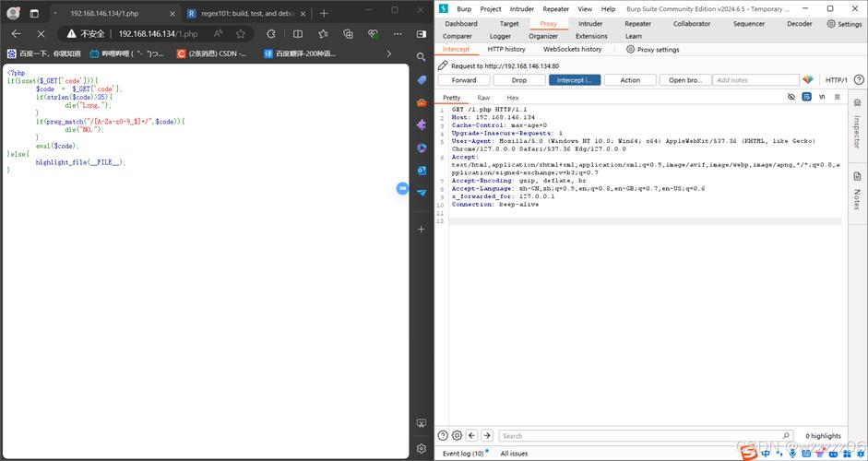Click the Add notes field
Image resolution: width=868 pixels, height=461 pixels.
tap(755, 80)
